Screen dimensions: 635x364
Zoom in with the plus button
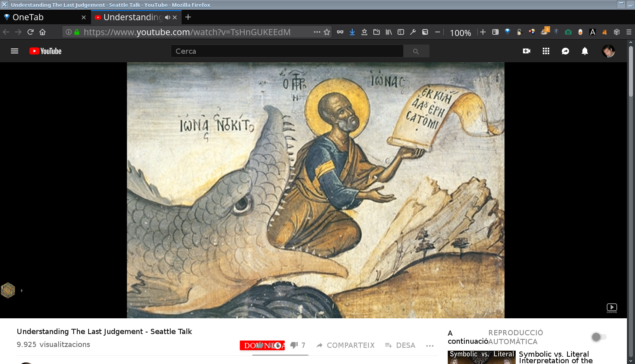pos(483,32)
